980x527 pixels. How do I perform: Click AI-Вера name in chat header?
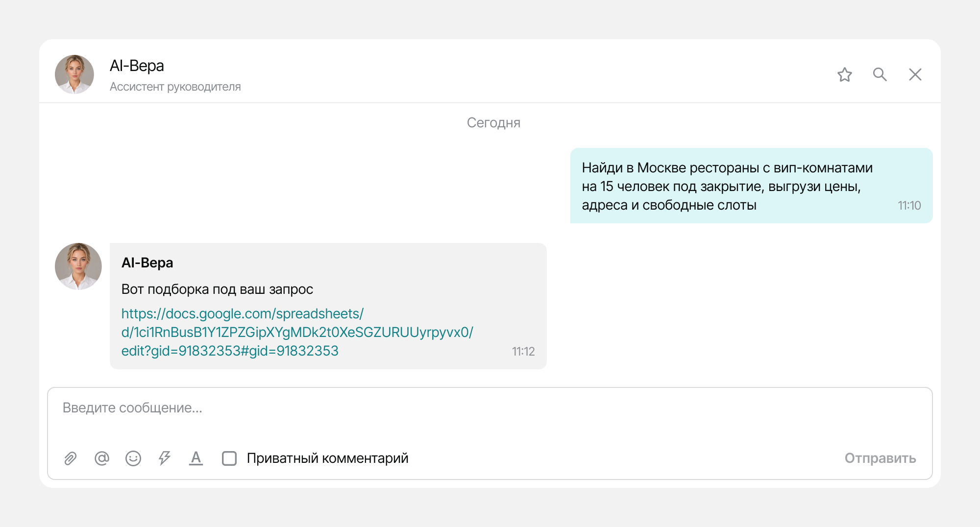click(x=137, y=66)
